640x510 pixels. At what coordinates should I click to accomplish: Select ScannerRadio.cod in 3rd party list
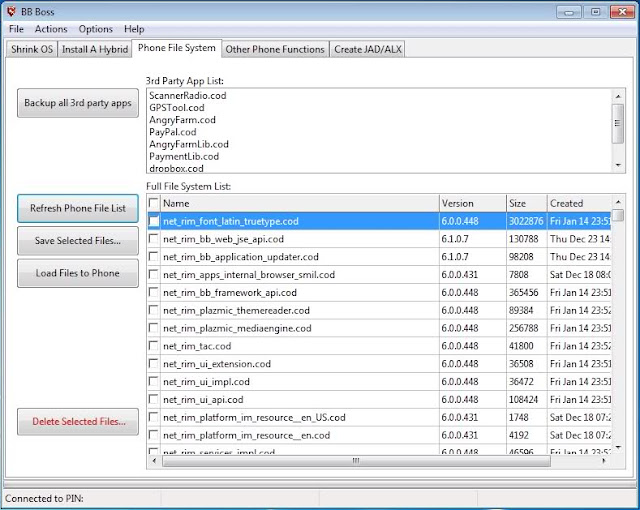188,95
